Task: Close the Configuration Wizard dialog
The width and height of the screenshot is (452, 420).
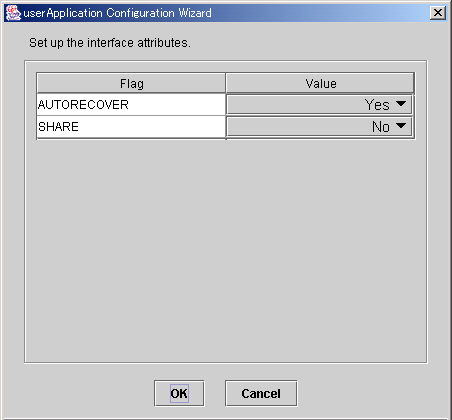Action: (438, 13)
